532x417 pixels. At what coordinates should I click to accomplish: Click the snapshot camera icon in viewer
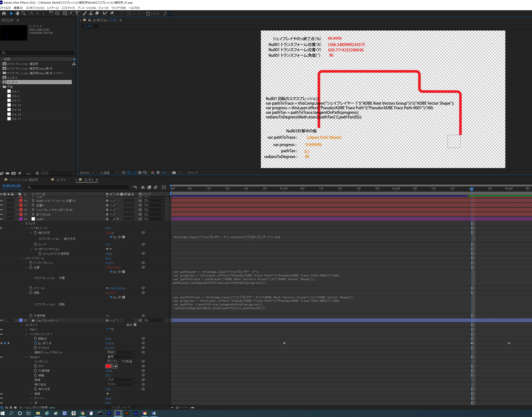(174, 173)
